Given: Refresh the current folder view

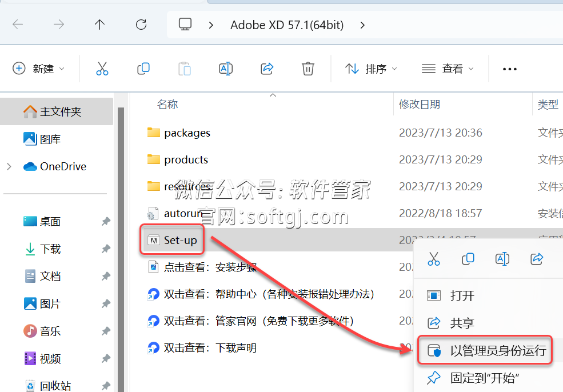Looking at the screenshot, I should 141,25.
